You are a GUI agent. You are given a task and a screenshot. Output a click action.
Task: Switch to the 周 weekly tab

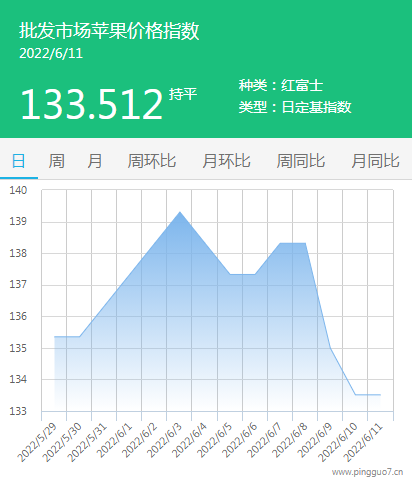[57, 161]
